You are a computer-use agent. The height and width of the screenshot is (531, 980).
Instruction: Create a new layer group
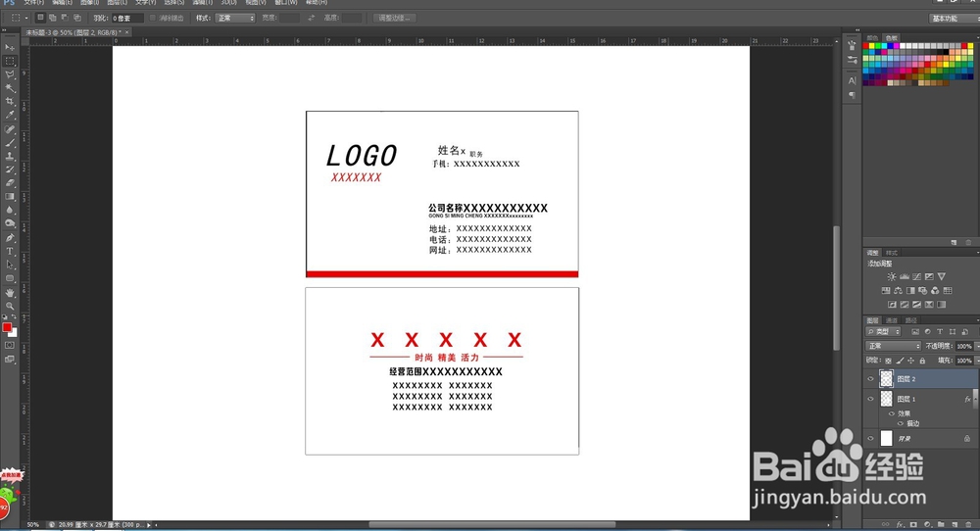tap(941, 525)
